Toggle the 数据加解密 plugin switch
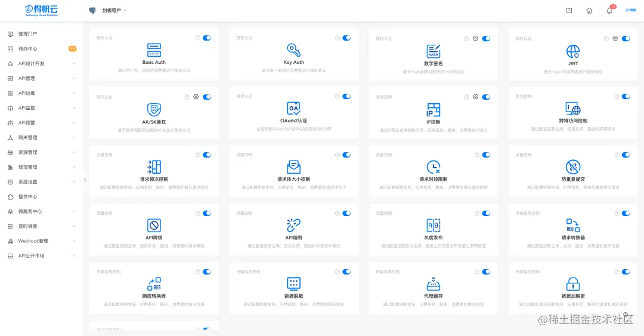 coord(626,272)
